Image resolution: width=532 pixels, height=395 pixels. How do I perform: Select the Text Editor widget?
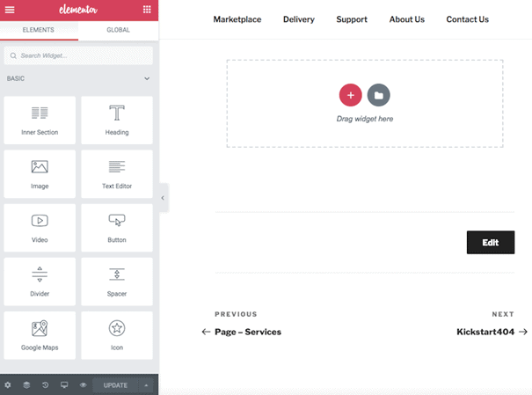pos(117,174)
